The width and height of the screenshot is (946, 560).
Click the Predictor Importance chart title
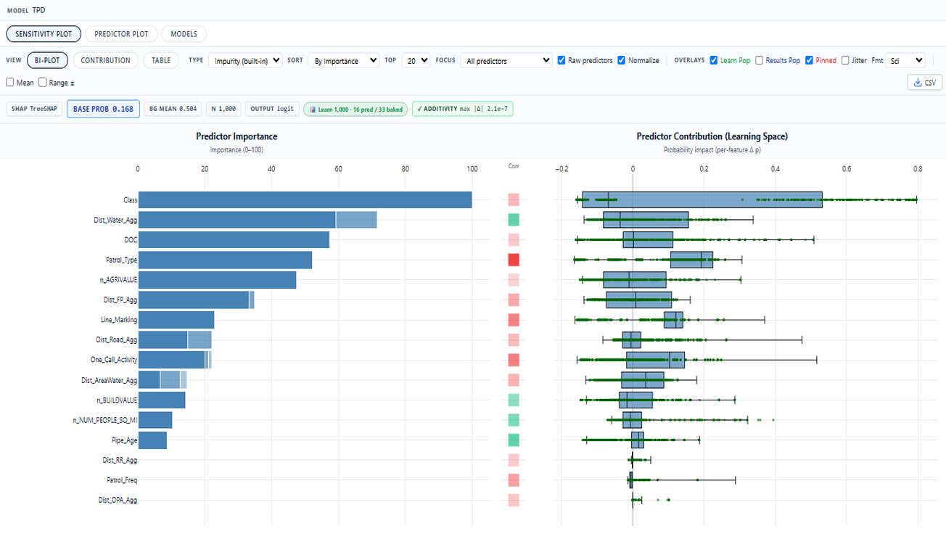[x=236, y=136]
